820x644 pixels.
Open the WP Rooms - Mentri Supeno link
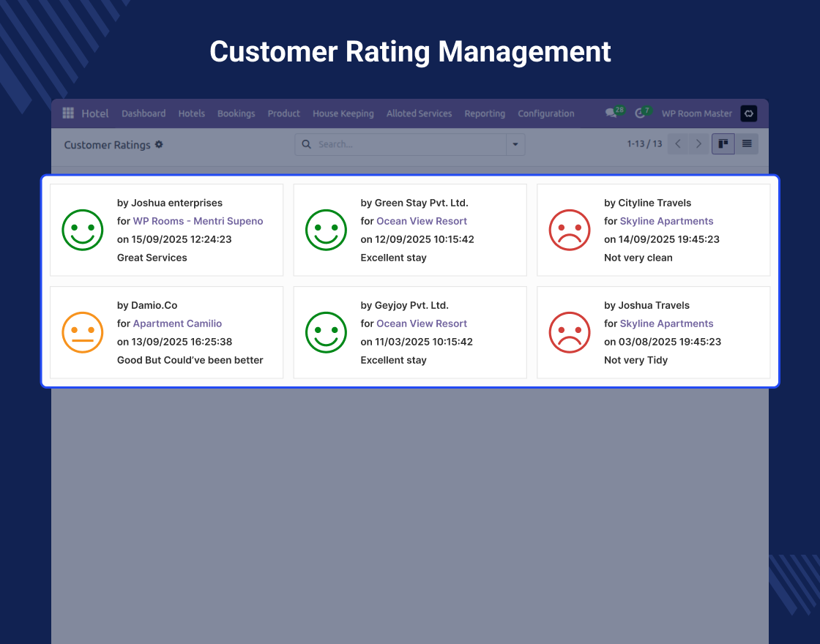point(198,221)
